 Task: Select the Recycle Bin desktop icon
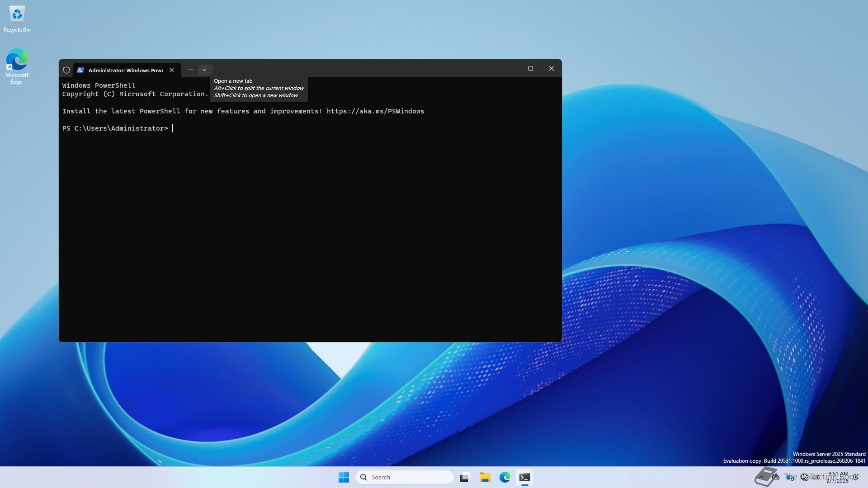point(17,19)
